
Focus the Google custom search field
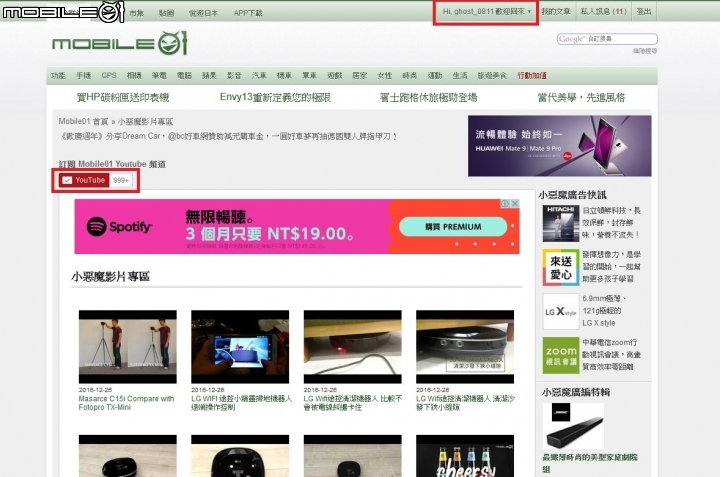click(x=607, y=39)
